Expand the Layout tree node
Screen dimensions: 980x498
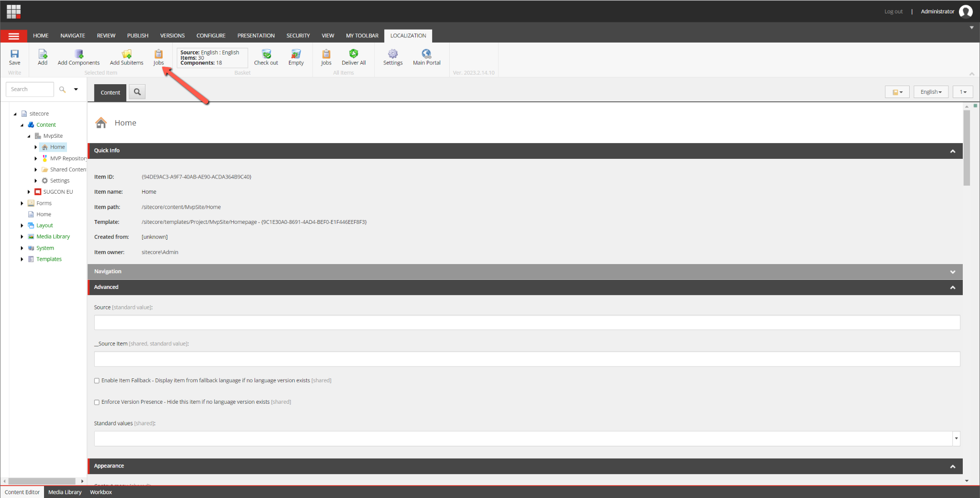tap(22, 226)
